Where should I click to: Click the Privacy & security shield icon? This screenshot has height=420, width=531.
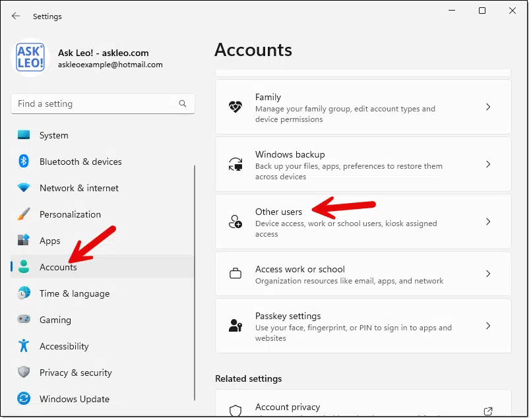[x=24, y=372]
